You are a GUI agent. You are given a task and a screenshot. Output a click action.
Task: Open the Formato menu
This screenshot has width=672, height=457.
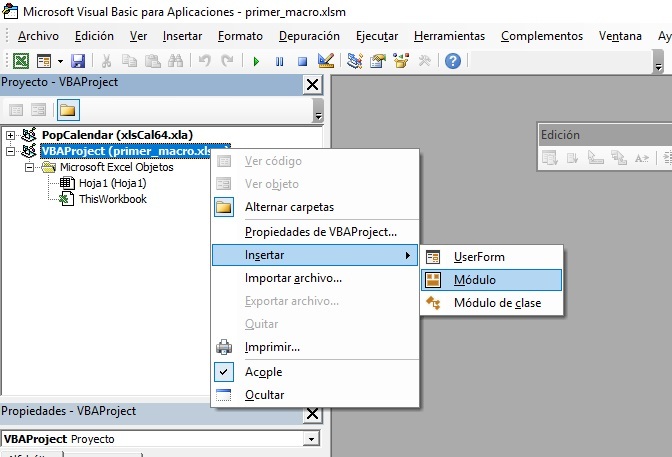240,36
